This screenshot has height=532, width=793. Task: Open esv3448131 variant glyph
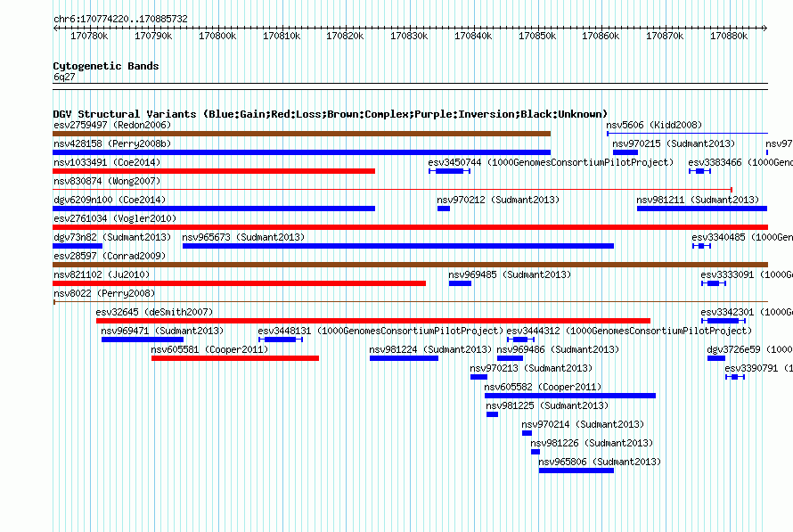tap(281, 340)
